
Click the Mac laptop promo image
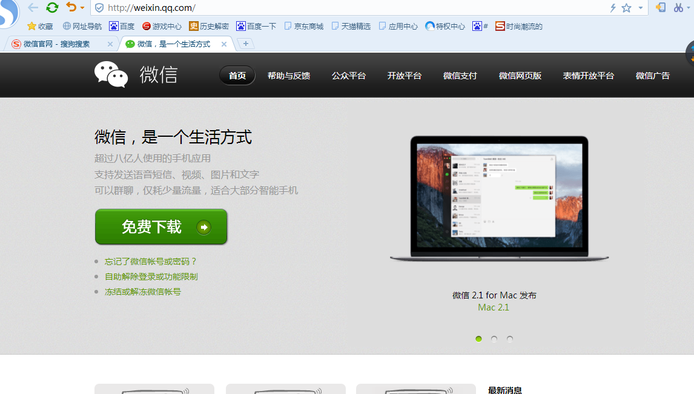tap(499, 198)
